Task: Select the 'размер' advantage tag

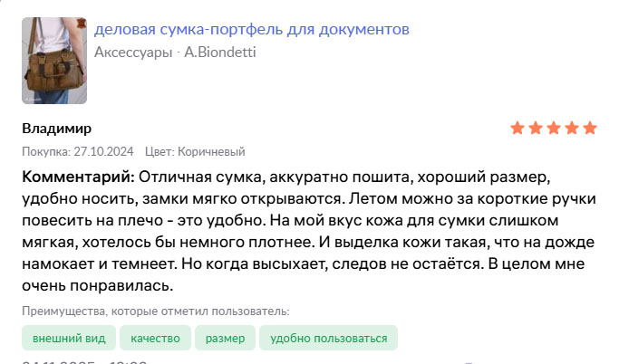Action: 225,339
